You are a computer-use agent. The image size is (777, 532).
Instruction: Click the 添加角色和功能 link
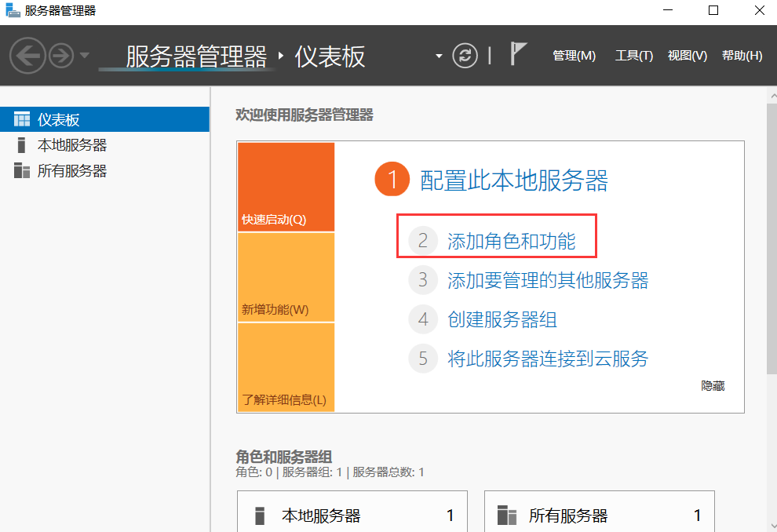click(512, 241)
